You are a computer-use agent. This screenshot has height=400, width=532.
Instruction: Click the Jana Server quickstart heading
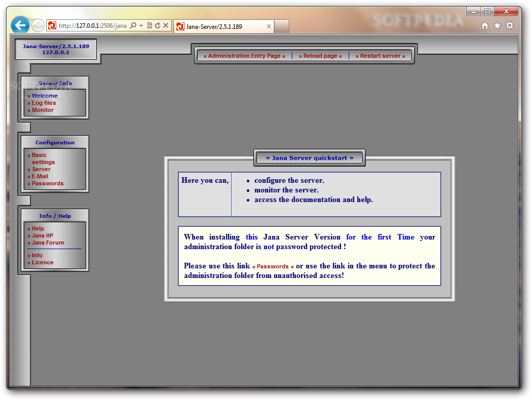tap(310, 158)
